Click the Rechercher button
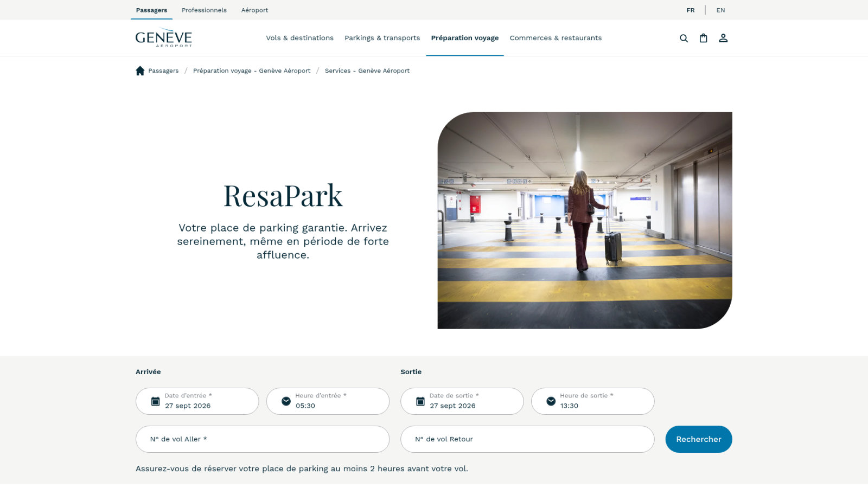The height and width of the screenshot is (488, 868). [x=699, y=439]
